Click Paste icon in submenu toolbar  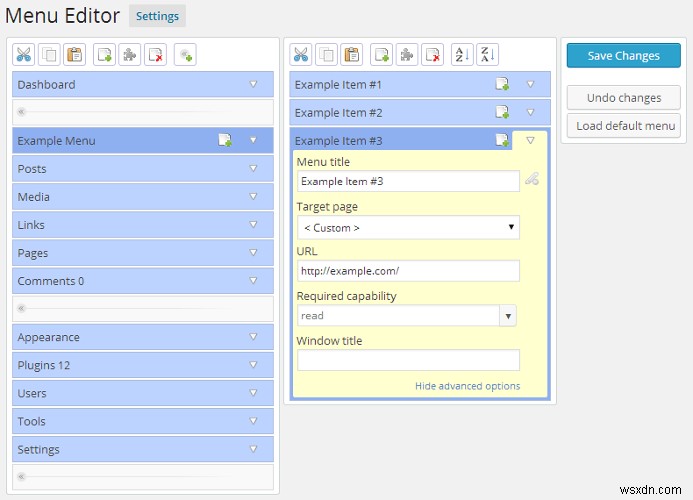352,55
